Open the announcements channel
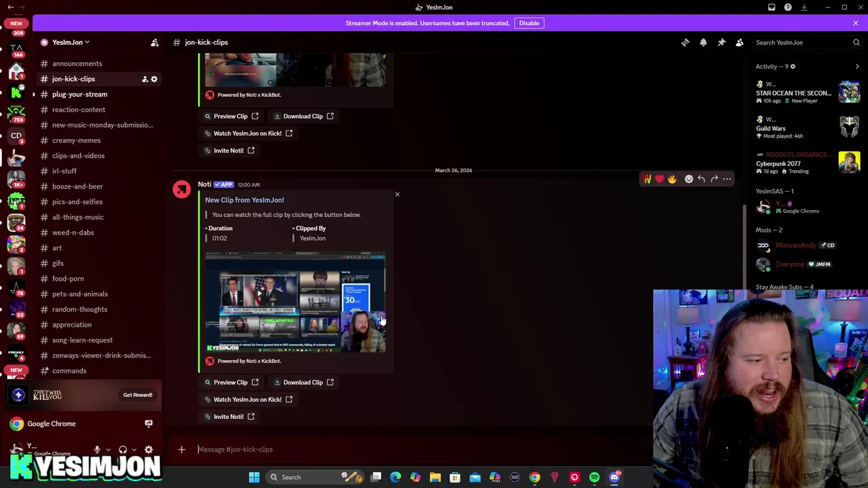This screenshot has height=488, width=868. click(x=77, y=64)
